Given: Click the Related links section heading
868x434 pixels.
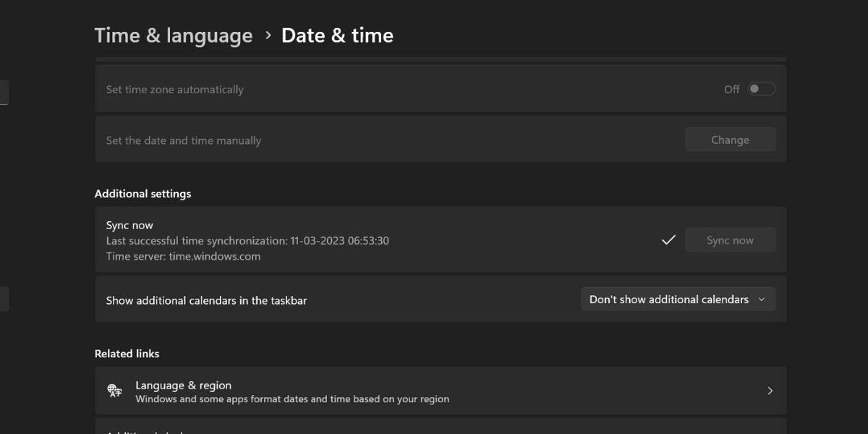Looking at the screenshot, I should 127,354.
